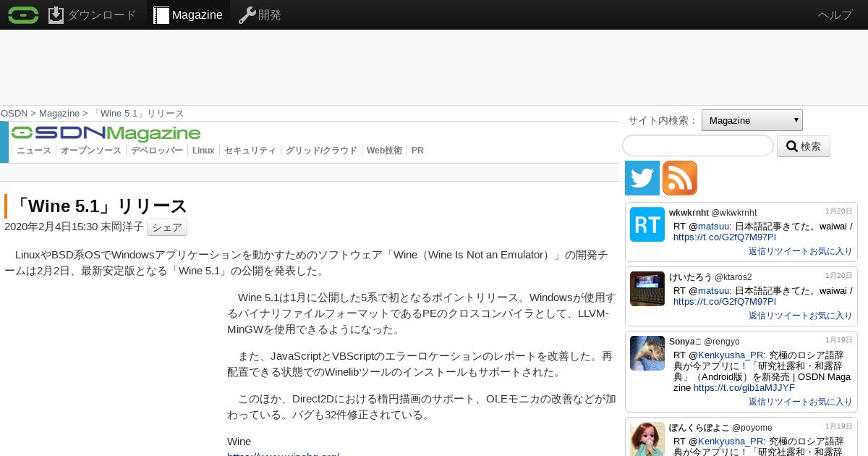
Task: Go to セキュリティ category
Action: tap(250, 151)
